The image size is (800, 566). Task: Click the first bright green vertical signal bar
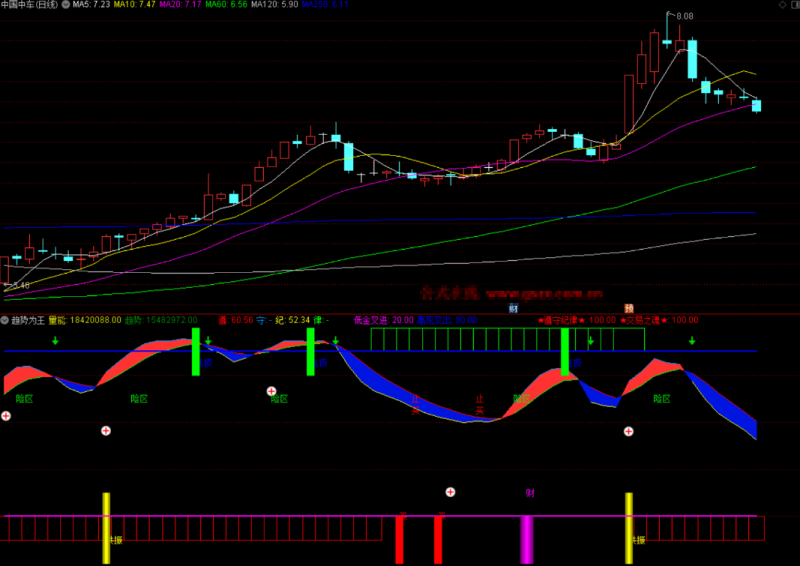pyautogui.click(x=196, y=351)
